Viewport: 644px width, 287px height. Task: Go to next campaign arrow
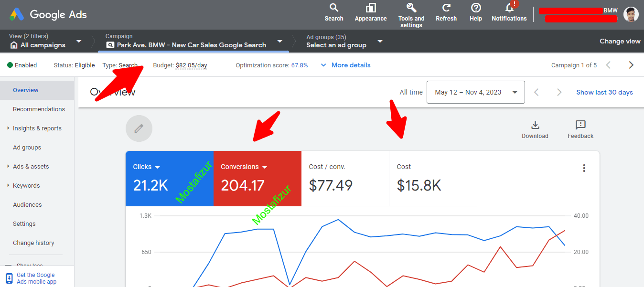pyautogui.click(x=631, y=65)
